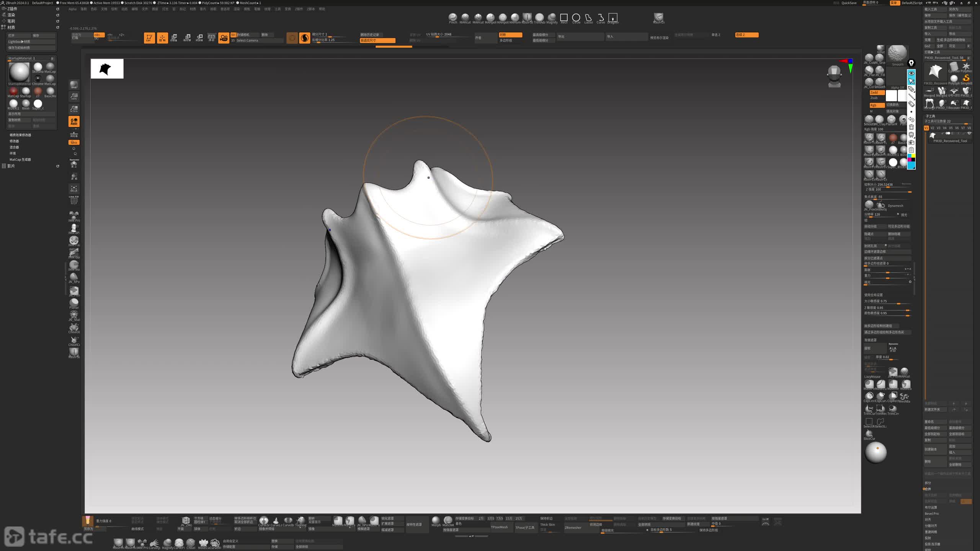Toggle the Rgb button

(x=876, y=105)
